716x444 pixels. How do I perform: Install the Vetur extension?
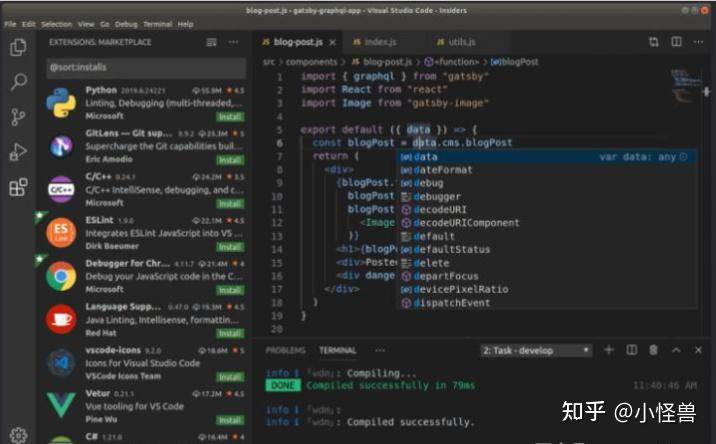(230, 420)
